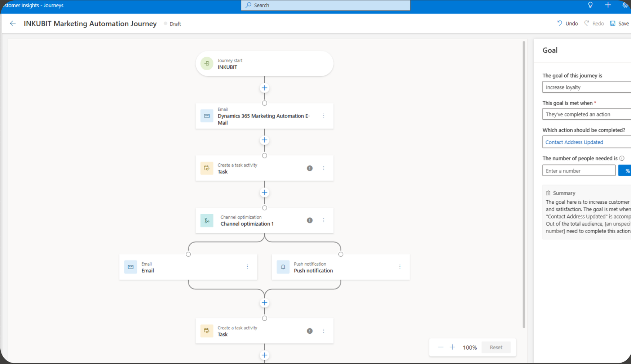Click the warning icon on first Task tile
Viewport: 631px width, 364px height.
click(310, 168)
